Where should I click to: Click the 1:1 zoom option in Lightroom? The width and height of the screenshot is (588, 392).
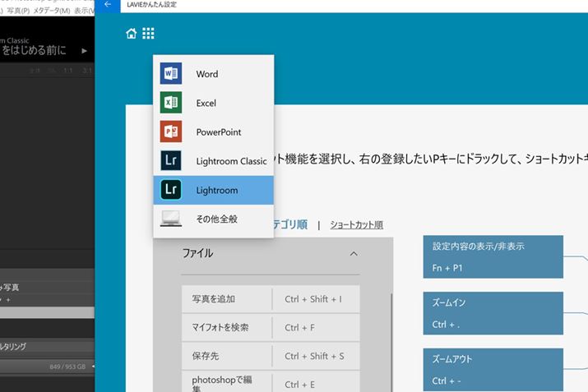(x=68, y=71)
